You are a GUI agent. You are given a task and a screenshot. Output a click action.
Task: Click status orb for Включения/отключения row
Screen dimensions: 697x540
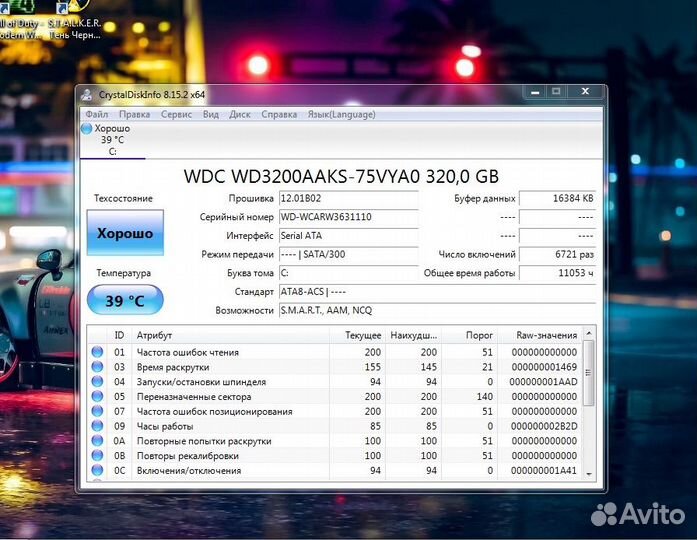97,470
